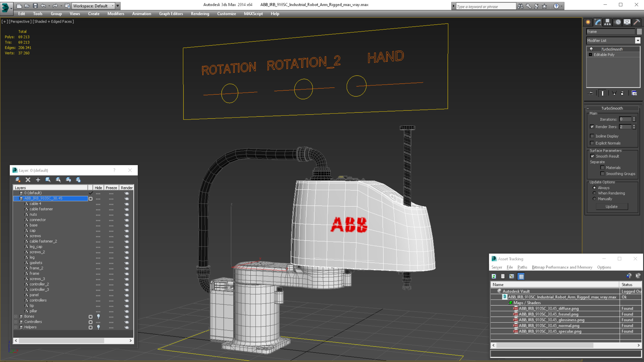This screenshot has width=644, height=362.
Task: Enable Explicit Normals checkbox
Action: coord(592,143)
